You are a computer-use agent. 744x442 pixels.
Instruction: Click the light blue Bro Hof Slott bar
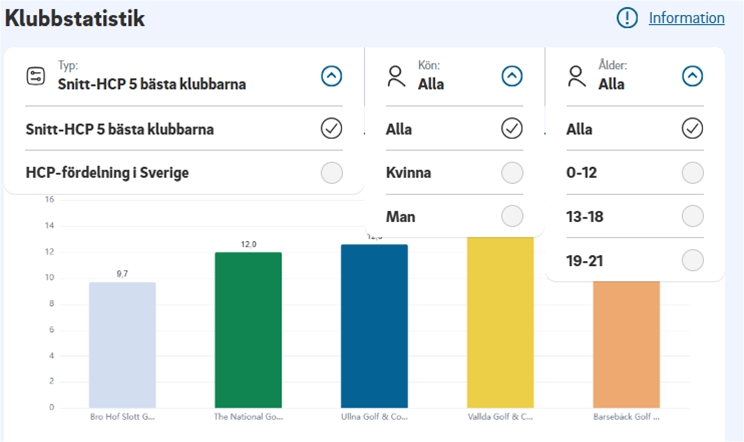point(122,345)
